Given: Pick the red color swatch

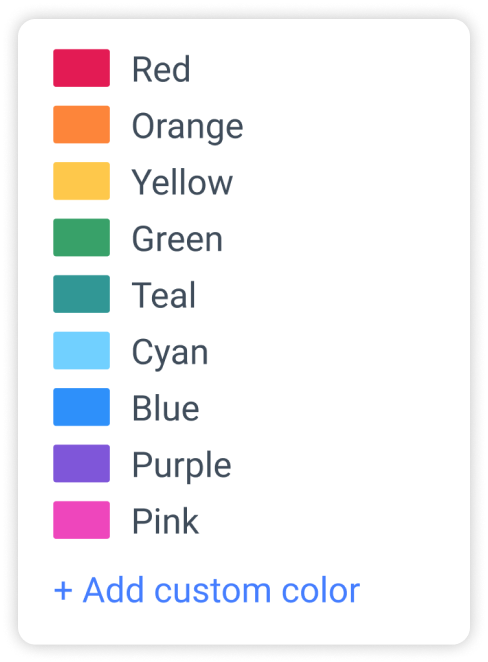Looking at the screenshot, I should (81, 68).
